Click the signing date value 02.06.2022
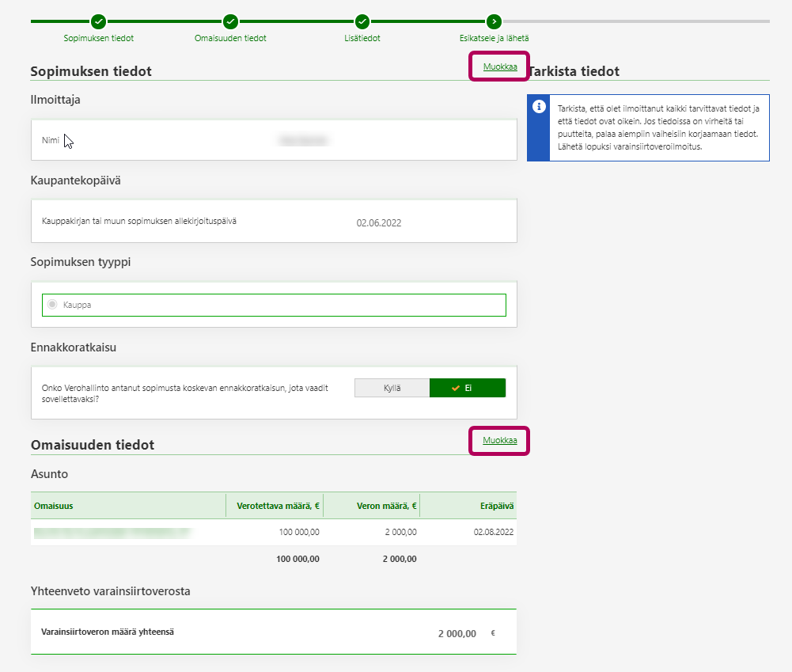792x672 pixels. [379, 223]
